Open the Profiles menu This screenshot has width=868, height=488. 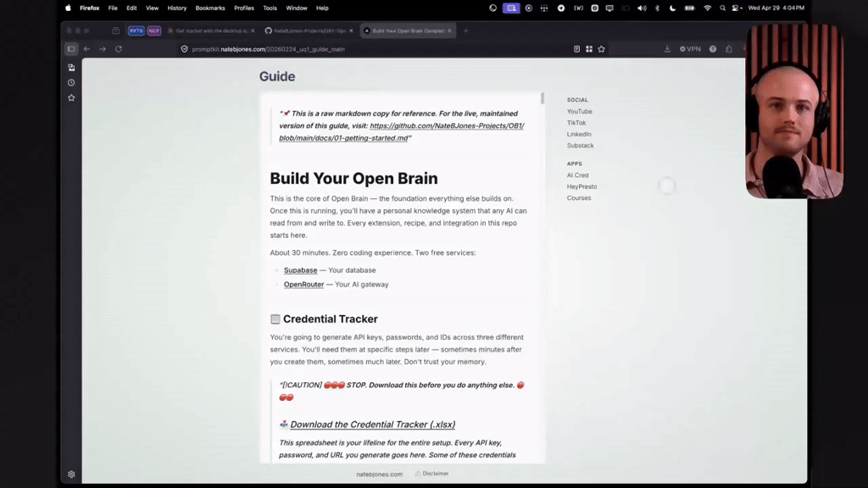(x=244, y=8)
